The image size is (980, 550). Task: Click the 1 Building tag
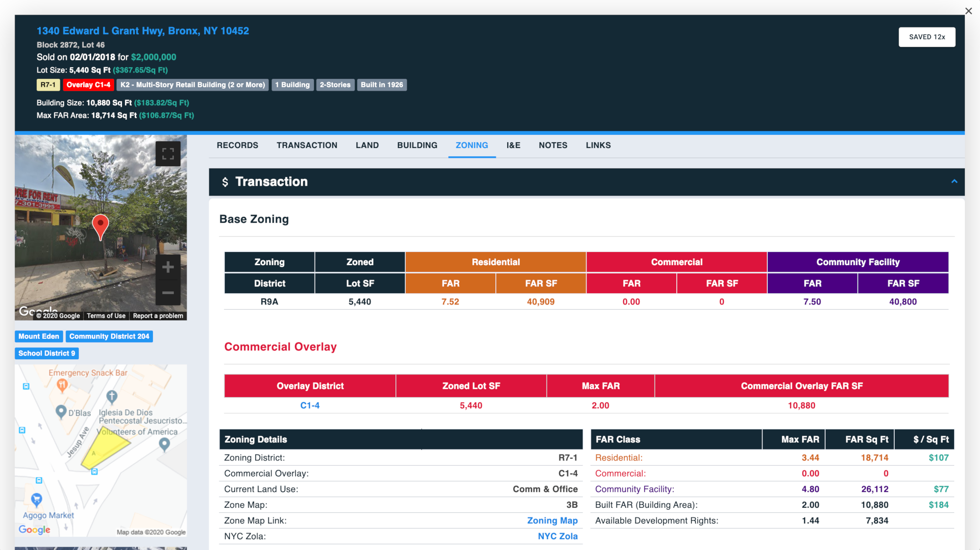[x=293, y=85]
